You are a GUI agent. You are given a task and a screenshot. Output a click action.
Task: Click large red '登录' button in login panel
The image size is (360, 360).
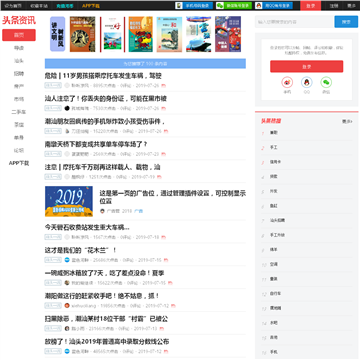306,66
